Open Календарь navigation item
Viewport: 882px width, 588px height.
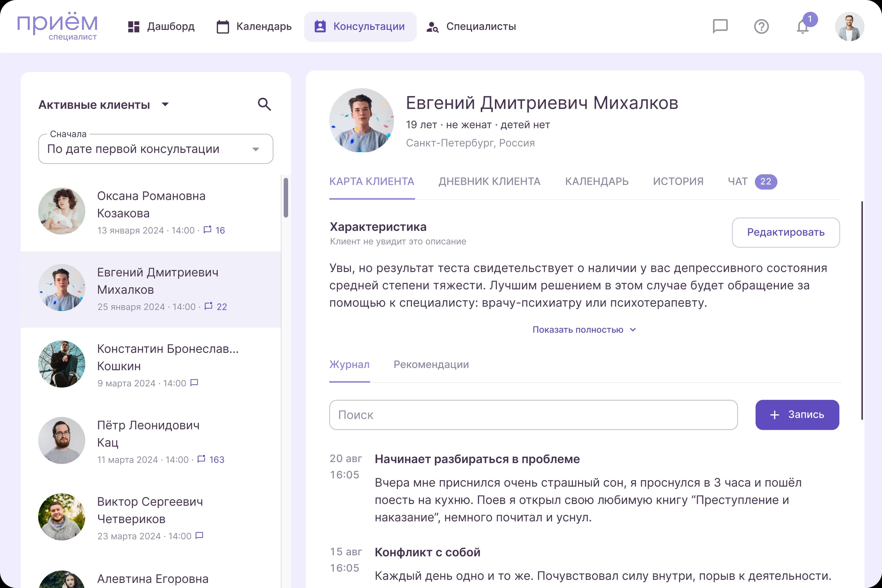tap(254, 27)
